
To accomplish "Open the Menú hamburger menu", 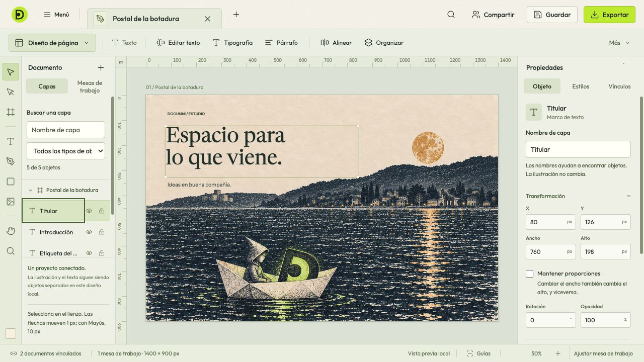I will tap(56, 15).
